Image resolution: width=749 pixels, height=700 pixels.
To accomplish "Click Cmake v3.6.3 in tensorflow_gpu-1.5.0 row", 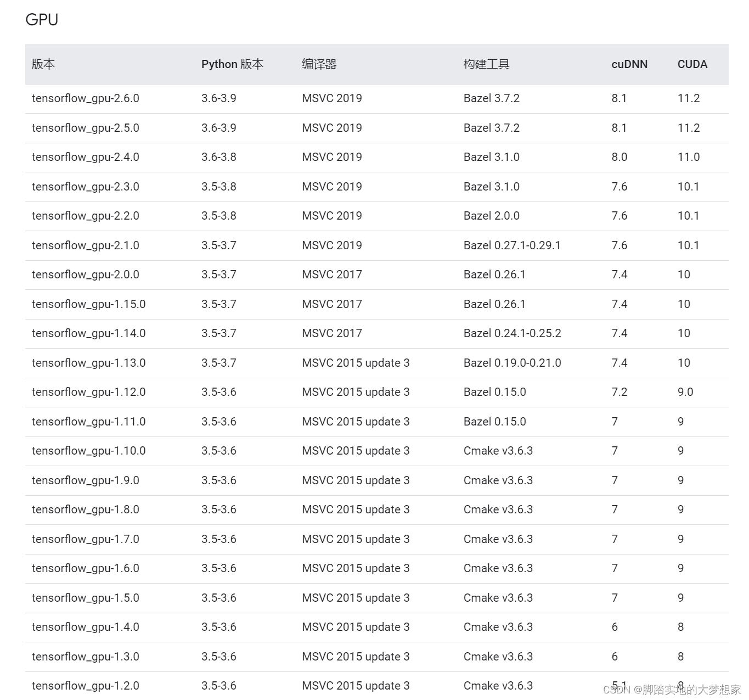I will click(498, 598).
